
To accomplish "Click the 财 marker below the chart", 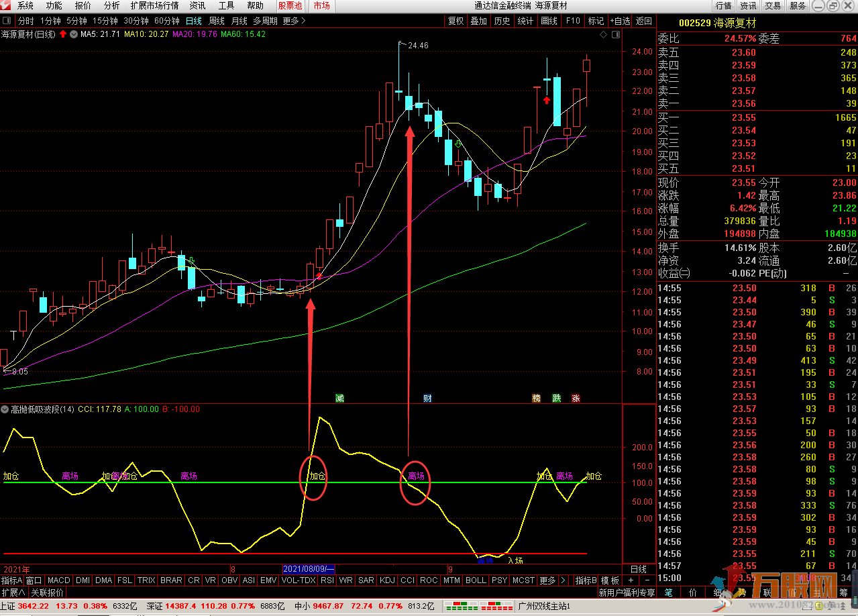I will coord(427,398).
